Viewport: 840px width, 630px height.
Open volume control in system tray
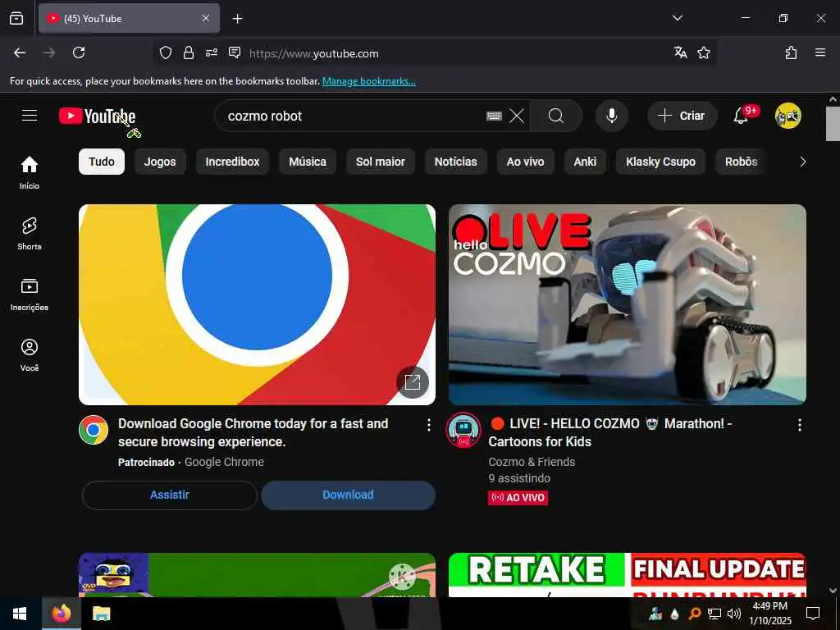[734, 614]
